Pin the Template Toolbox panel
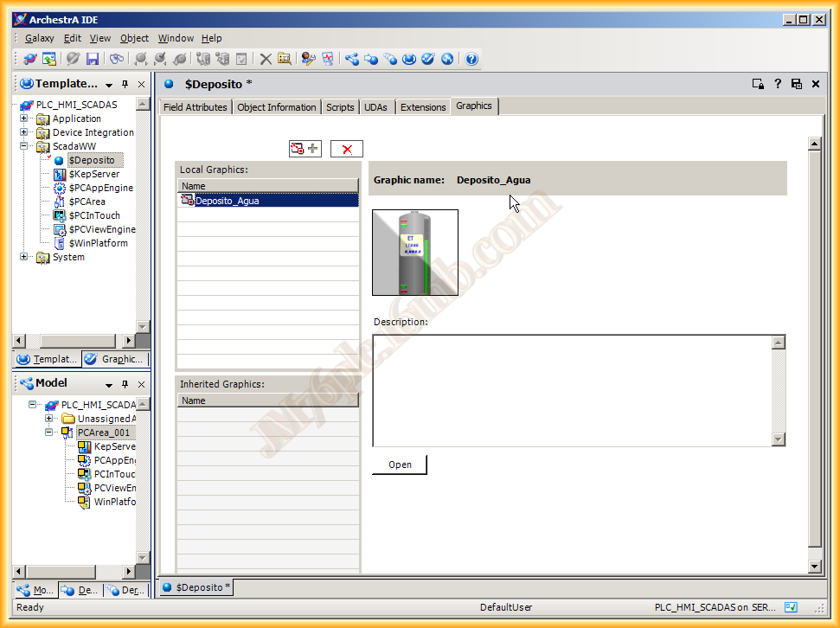This screenshot has height=628, width=840. tap(125, 85)
